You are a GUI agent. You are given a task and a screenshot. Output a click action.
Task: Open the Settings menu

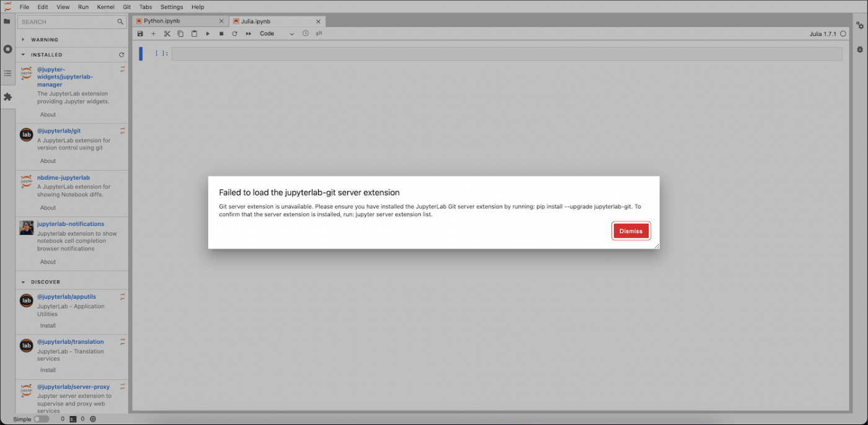172,7
